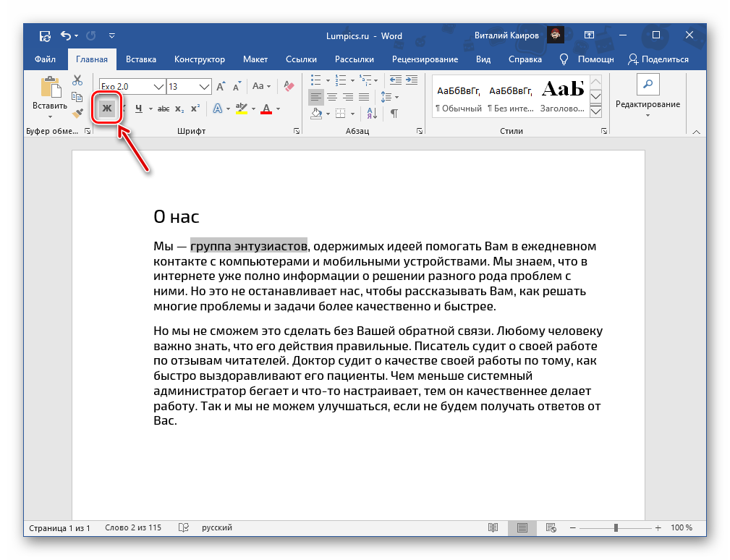The height and width of the screenshot is (560, 730).
Task: Cut the selection with the scissors icon
Action: coord(77,80)
